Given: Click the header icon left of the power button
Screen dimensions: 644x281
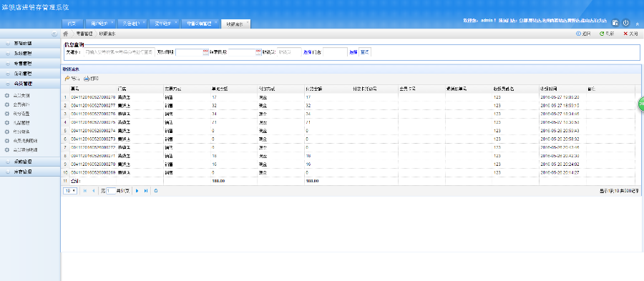Looking at the screenshot, I should pyautogui.click(x=615, y=23).
